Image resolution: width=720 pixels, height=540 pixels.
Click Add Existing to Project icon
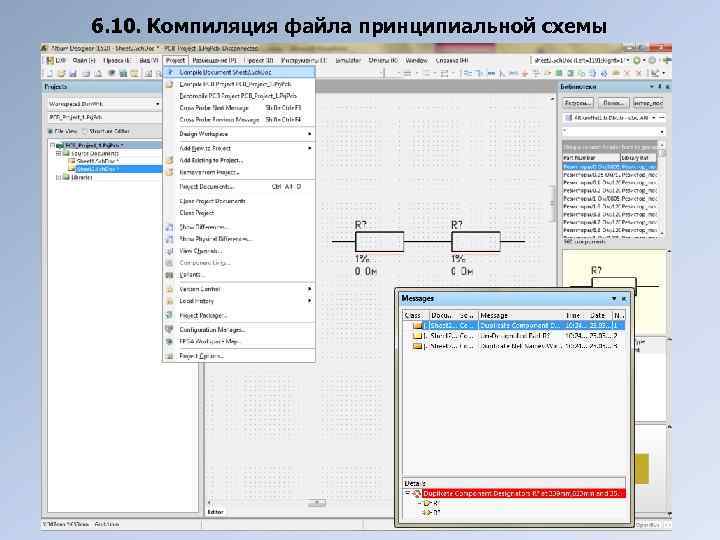coord(170,160)
